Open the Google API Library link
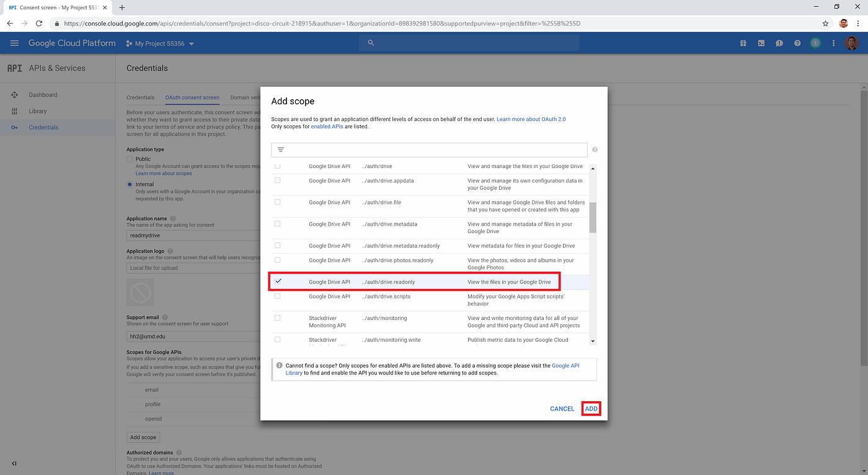This screenshot has height=475, width=868. click(565, 365)
